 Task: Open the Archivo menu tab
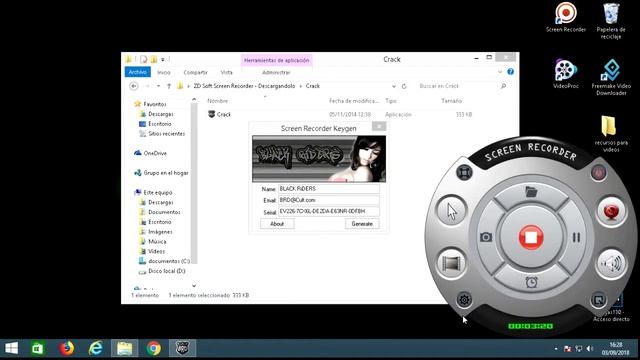click(x=138, y=72)
